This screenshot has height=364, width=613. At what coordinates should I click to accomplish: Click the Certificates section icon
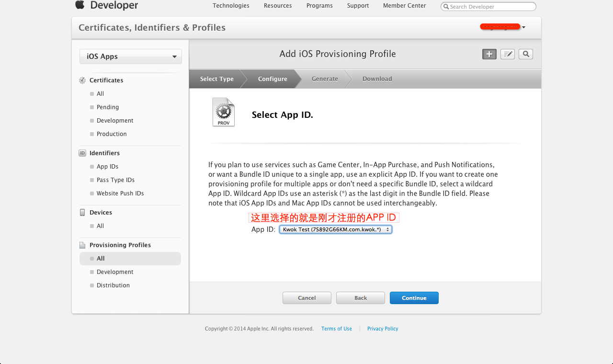[x=82, y=80]
